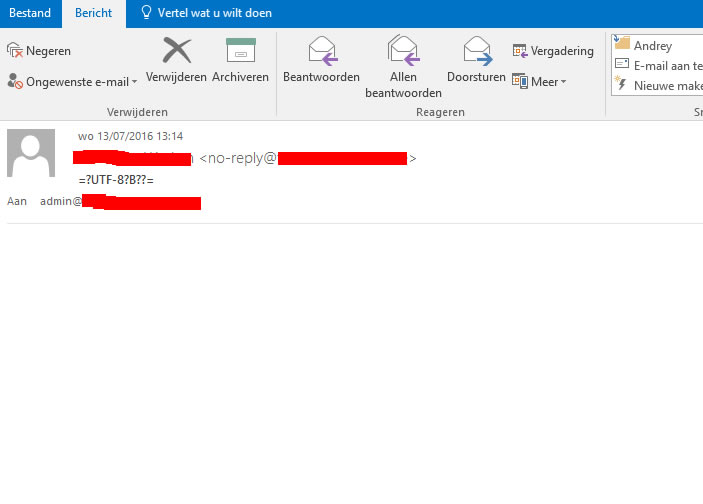Screen dimensions: 703x504
Task: Click the lightbulb icon beside Vertel
Action: [x=146, y=13]
